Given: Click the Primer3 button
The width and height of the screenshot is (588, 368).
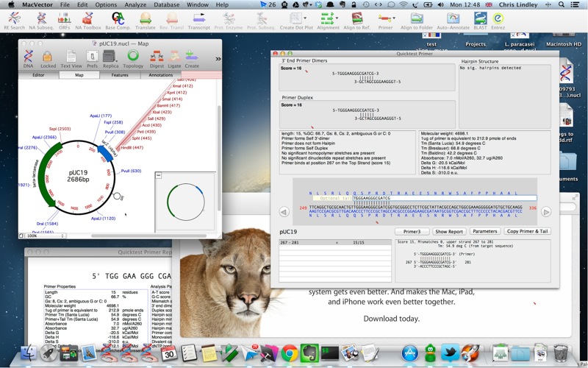Looking at the screenshot, I should tap(412, 231).
